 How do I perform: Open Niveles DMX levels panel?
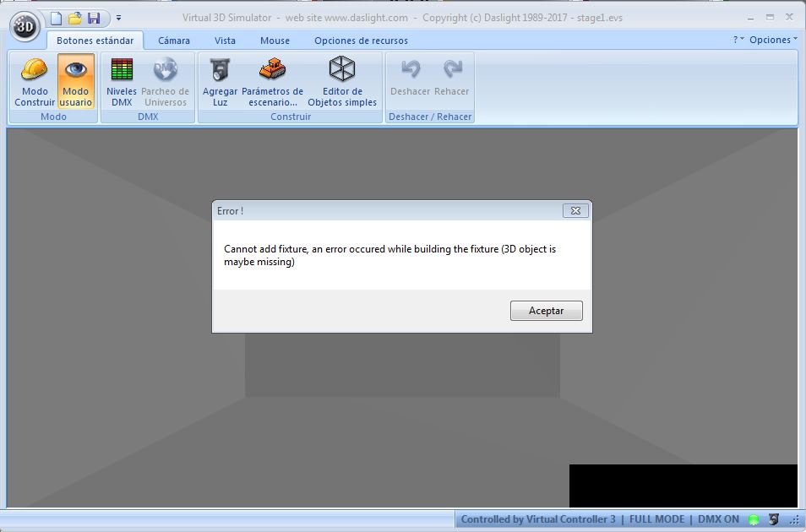pos(122,81)
